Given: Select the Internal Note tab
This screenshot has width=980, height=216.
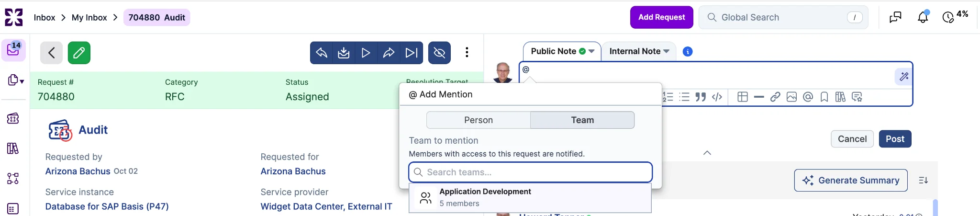Looking at the screenshot, I should point(639,51).
